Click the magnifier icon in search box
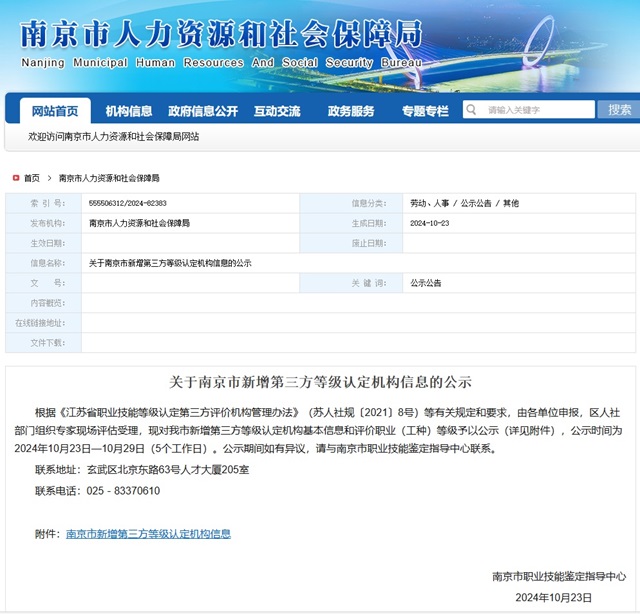 click(x=472, y=110)
